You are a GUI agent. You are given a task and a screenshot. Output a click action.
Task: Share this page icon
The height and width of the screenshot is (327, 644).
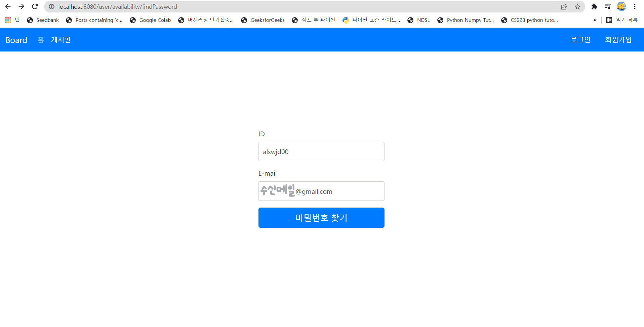coord(564,6)
